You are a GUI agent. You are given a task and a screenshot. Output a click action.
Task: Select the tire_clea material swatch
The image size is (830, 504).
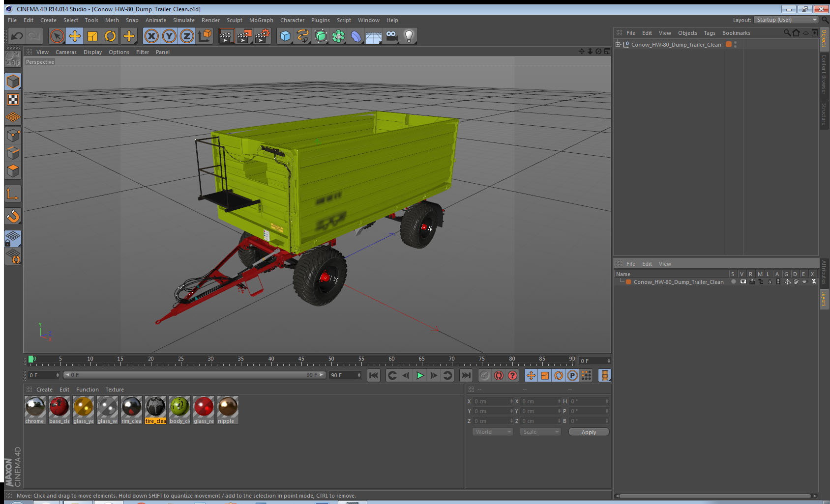[155, 410]
